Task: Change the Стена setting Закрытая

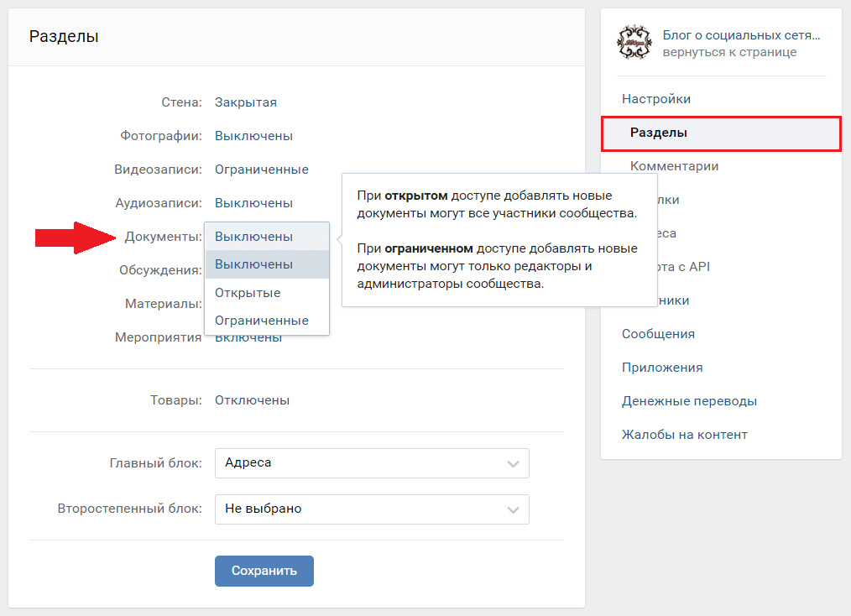Action: 245,102
